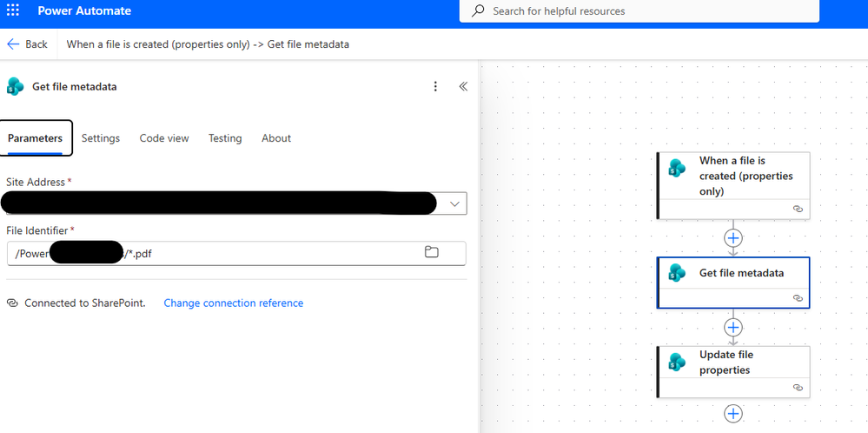The width and height of the screenshot is (868, 433).
Task: Click the flow title in the header
Action: [x=208, y=44]
